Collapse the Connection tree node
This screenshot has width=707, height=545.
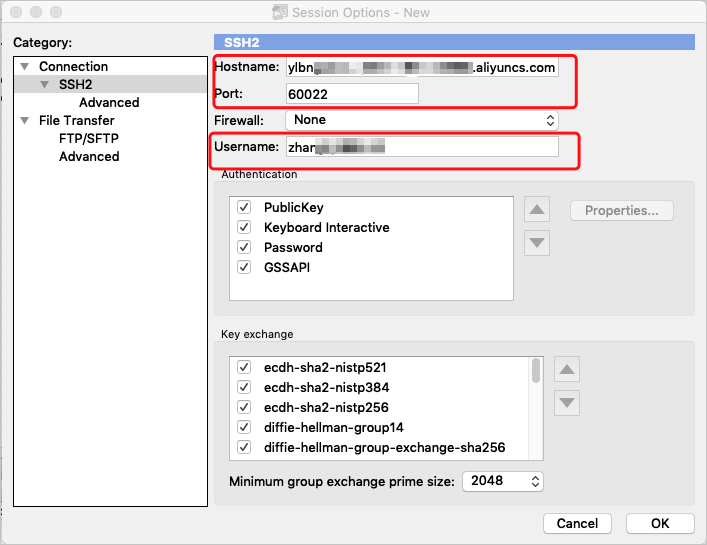coord(25,67)
